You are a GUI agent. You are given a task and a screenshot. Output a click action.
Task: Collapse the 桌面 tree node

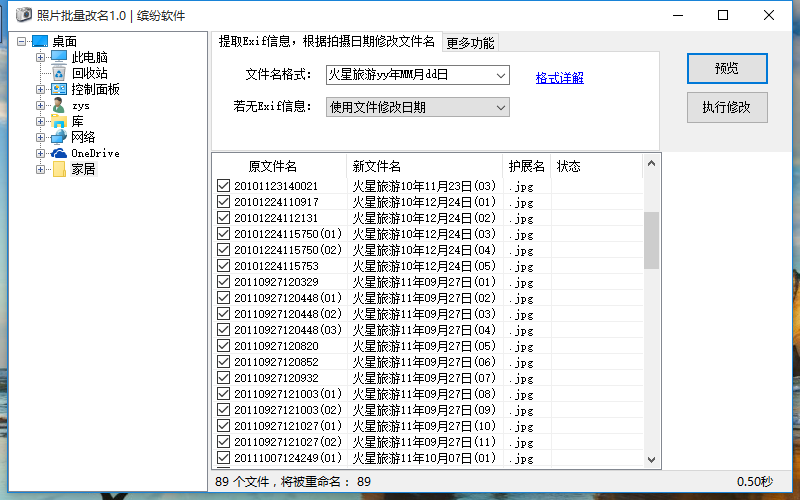pos(21,41)
